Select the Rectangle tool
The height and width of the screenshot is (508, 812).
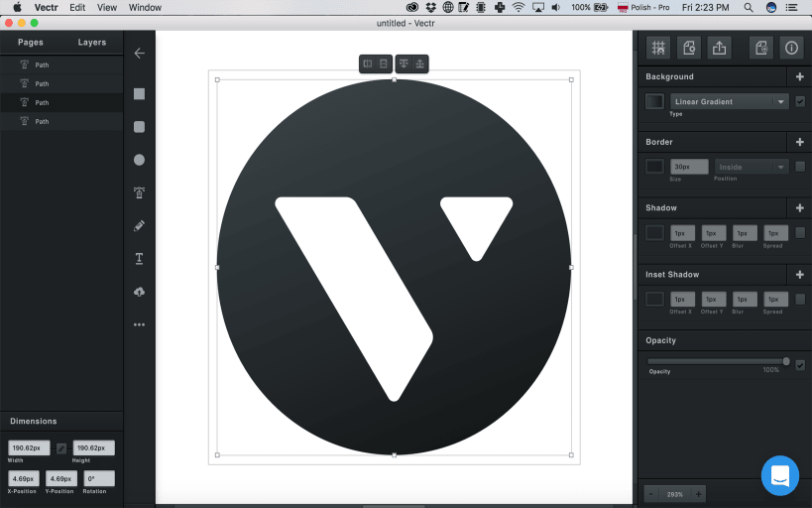coord(140,94)
